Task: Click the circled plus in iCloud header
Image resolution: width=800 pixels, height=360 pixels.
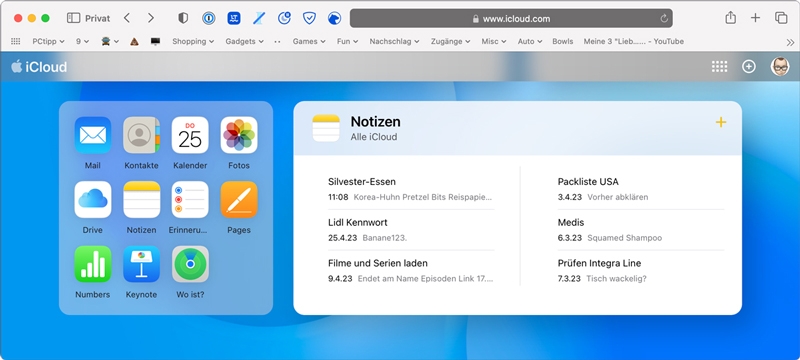Action: [748, 66]
